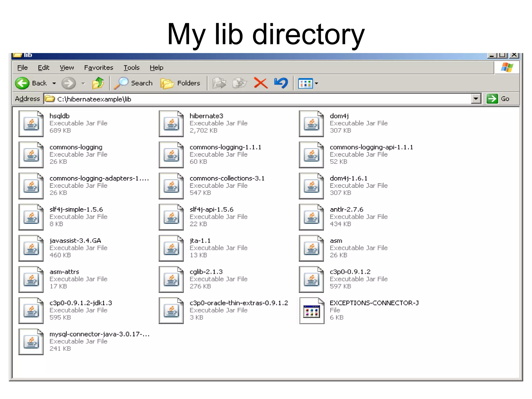Image resolution: width=532 pixels, height=399 pixels.
Task: Select commons-logging-api-1.1.1 file name
Action: click(371, 147)
